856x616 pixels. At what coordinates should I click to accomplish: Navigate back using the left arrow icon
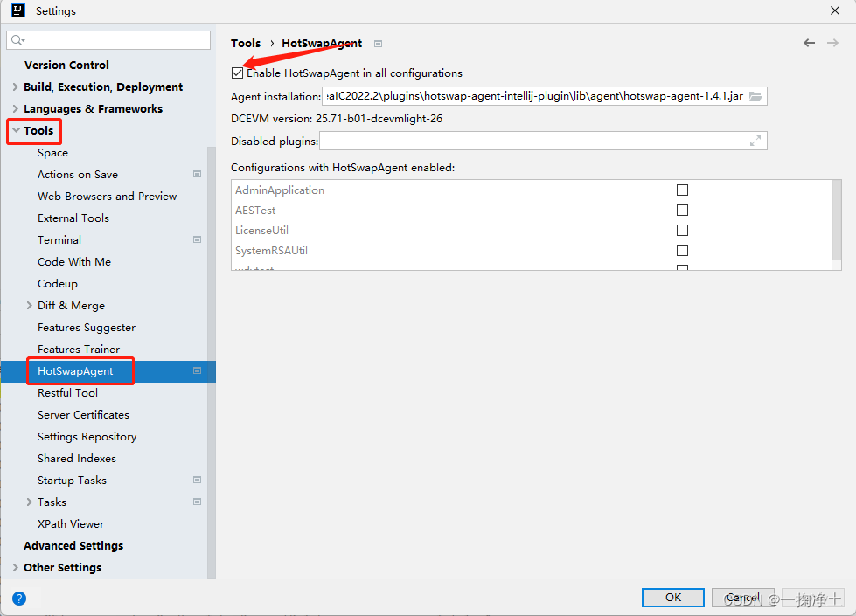click(x=809, y=42)
